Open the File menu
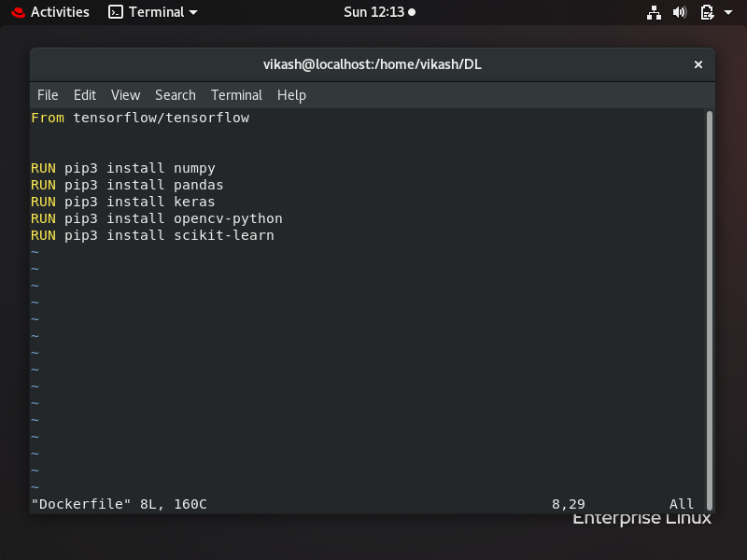Screen dimensions: 747x560 coord(48,94)
